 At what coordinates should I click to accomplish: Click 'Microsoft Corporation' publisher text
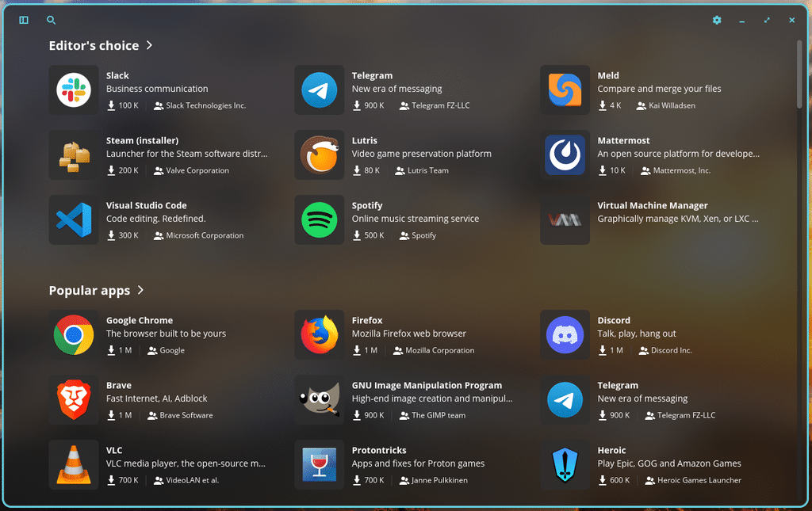(205, 235)
